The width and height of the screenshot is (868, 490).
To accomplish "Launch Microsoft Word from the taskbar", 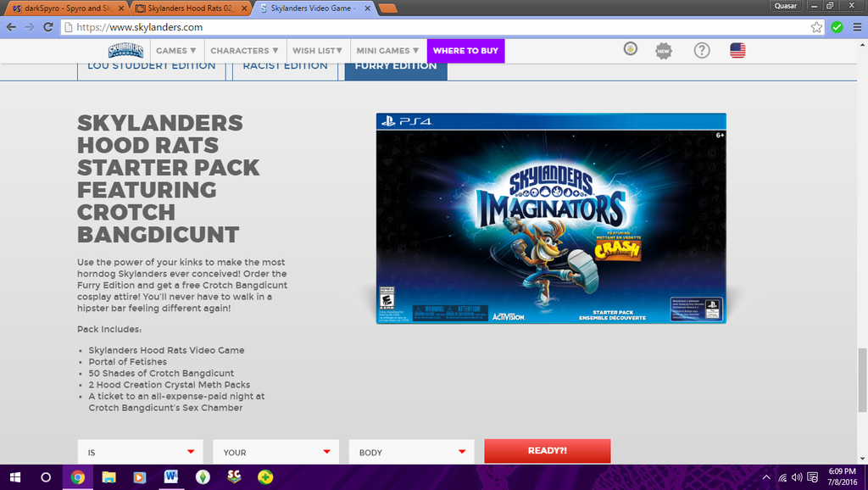I will [x=170, y=476].
